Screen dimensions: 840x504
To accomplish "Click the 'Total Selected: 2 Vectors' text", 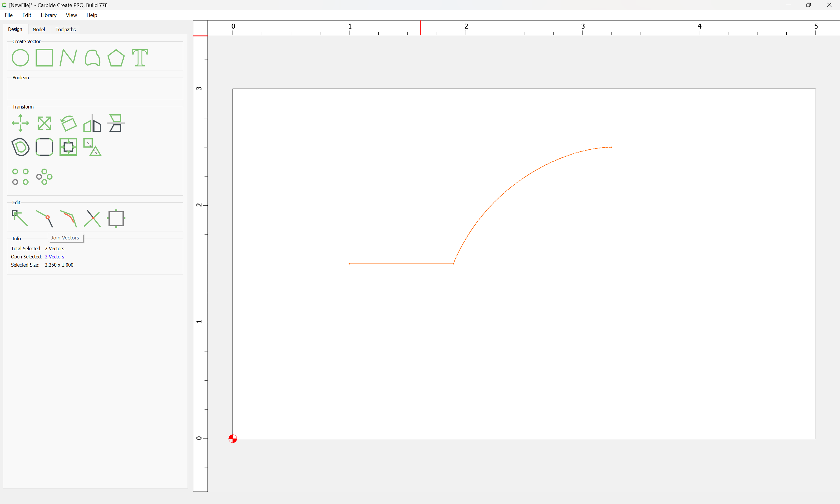I will [x=38, y=249].
